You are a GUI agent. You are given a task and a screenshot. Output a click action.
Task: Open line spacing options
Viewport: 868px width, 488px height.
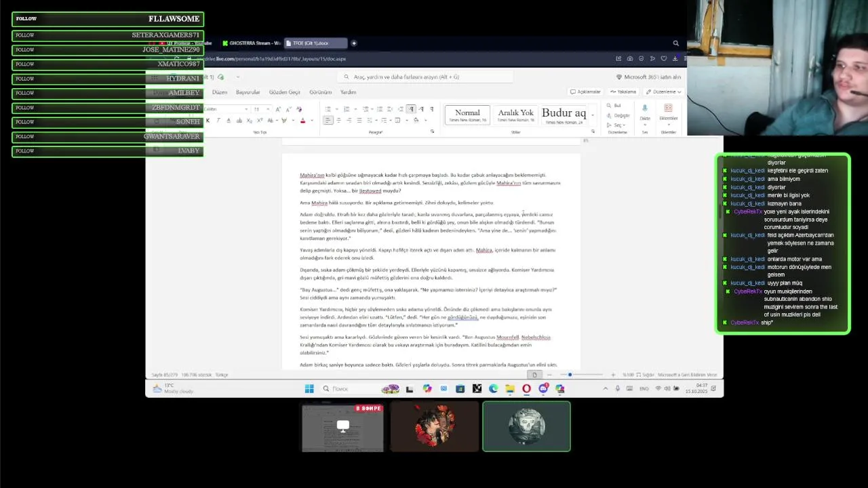pyautogui.click(x=369, y=120)
